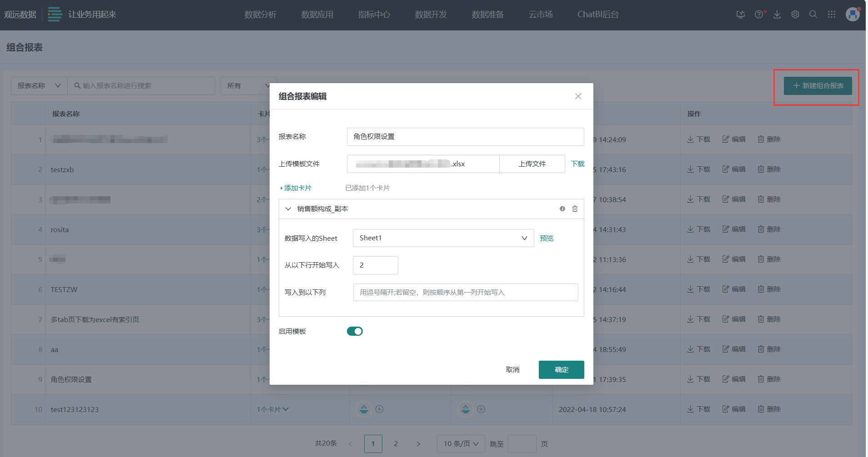This screenshot has width=868, height=457.
Task: Disable the 启用模板 toggle
Action: (355, 331)
